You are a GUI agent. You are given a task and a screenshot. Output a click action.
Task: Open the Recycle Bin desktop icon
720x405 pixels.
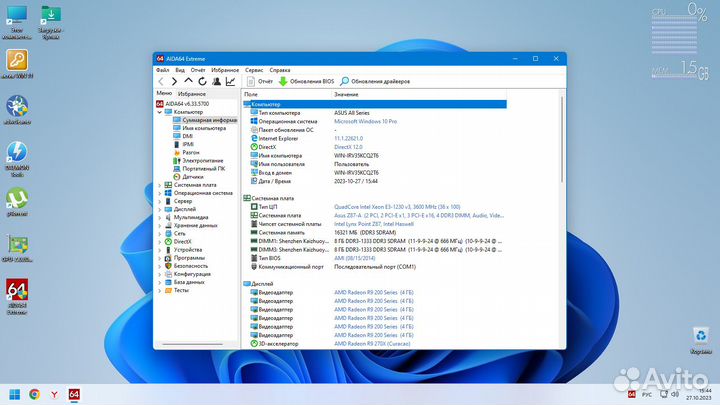701,340
